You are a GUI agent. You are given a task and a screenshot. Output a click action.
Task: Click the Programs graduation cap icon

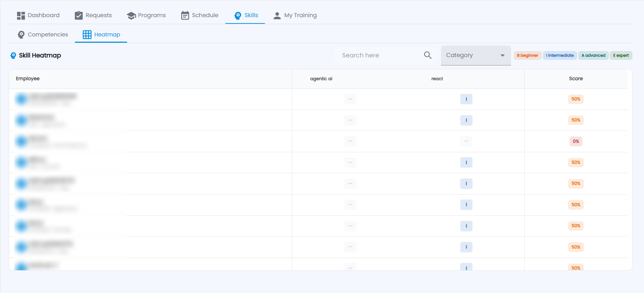pyautogui.click(x=131, y=15)
